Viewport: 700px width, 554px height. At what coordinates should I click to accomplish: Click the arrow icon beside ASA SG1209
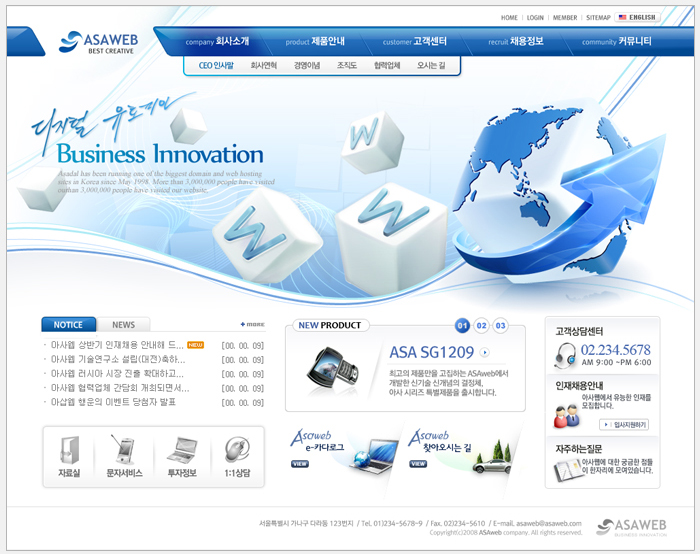pos(485,352)
